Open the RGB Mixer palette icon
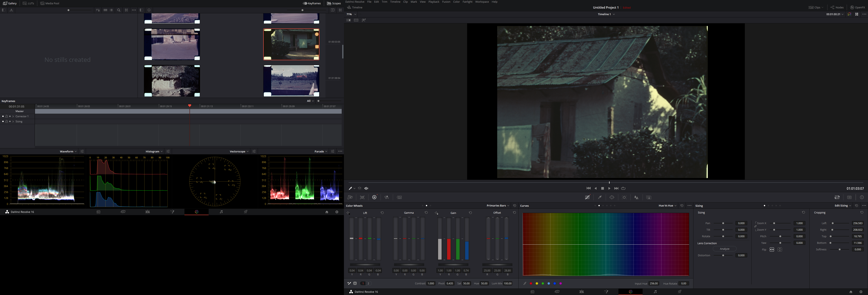The height and width of the screenshot is (295, 868). pos(387,197)
